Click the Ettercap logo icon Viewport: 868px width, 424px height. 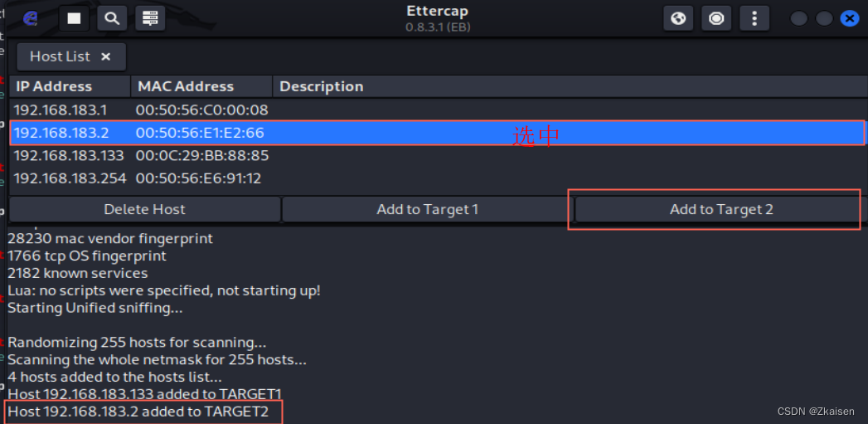30,18
